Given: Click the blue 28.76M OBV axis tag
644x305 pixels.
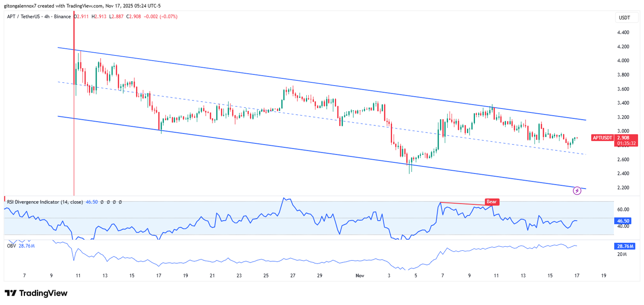Looking at the screenshot, I should (x=625, y=246).
